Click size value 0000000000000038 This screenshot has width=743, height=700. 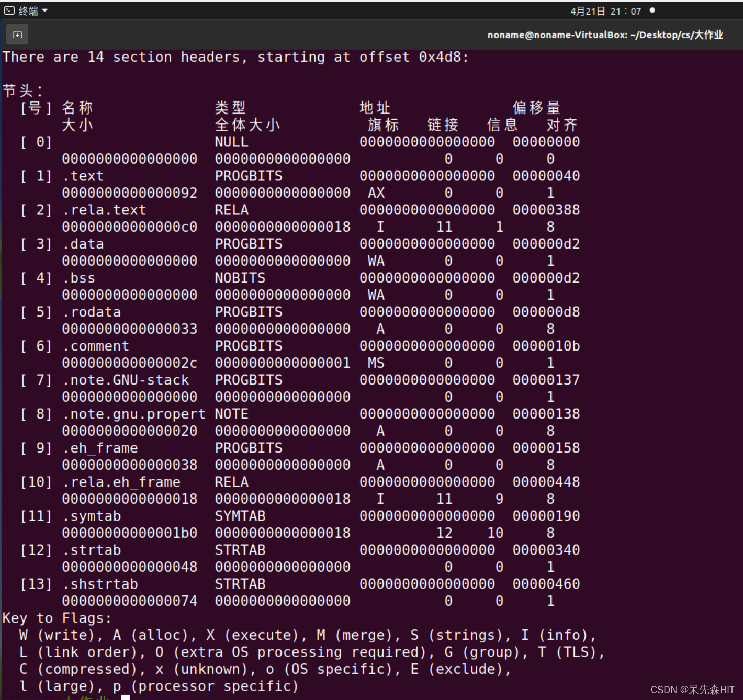pos(130,465)
